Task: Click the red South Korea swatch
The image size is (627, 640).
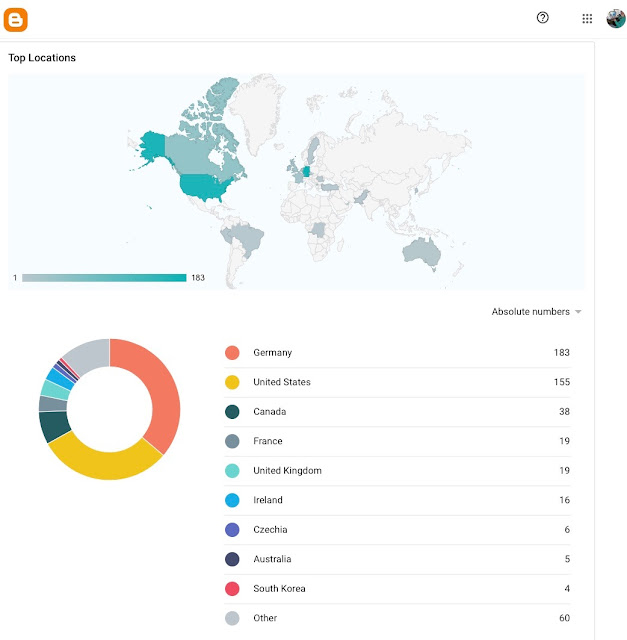Action: [232, 589]
